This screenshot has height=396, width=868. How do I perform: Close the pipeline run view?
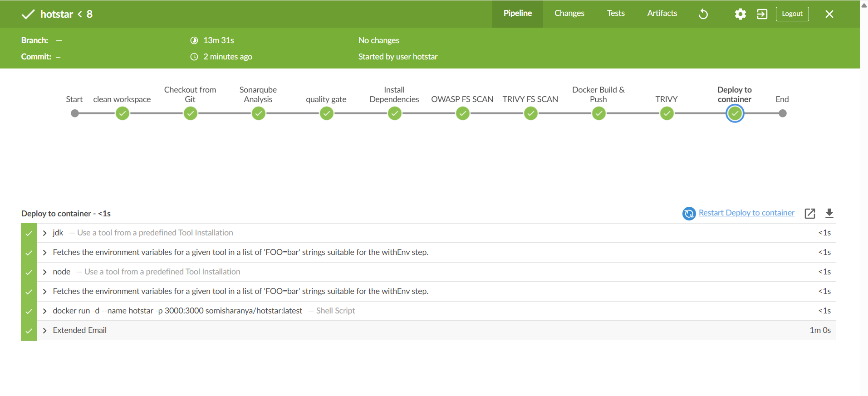click(x=829, y=14)
